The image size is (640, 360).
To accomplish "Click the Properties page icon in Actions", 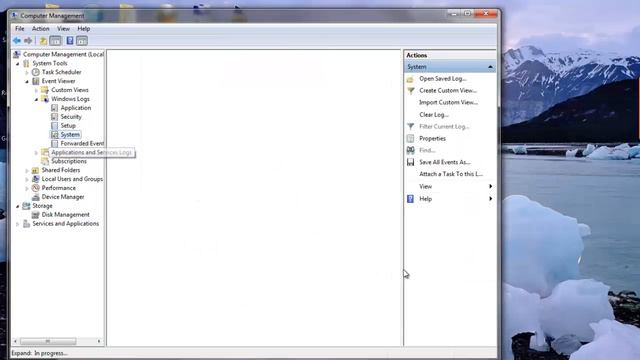I will (411, 138).
